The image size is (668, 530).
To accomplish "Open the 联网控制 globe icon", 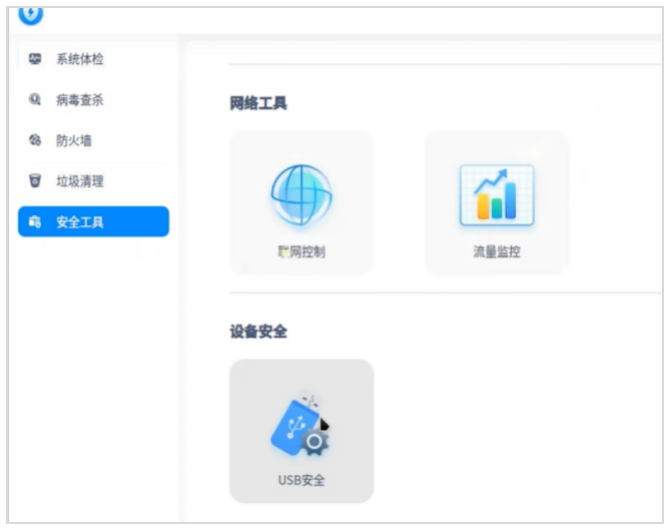I will [x=302, y=195].
